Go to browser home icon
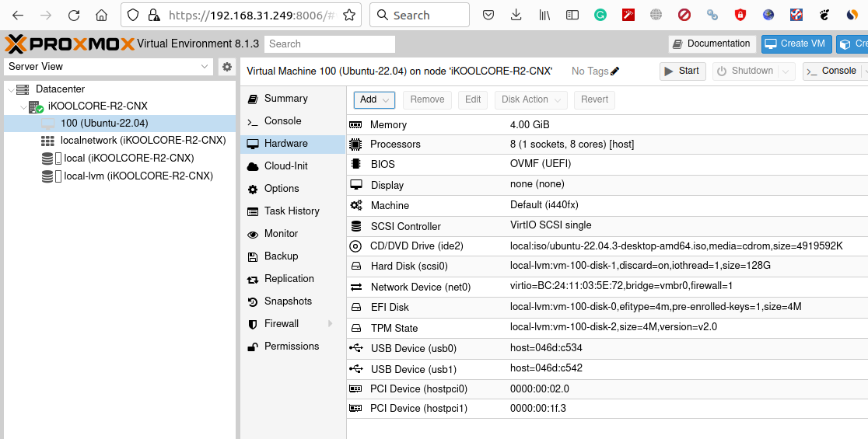The height and width of the screenshot is (439, 868). pos(101,16)
